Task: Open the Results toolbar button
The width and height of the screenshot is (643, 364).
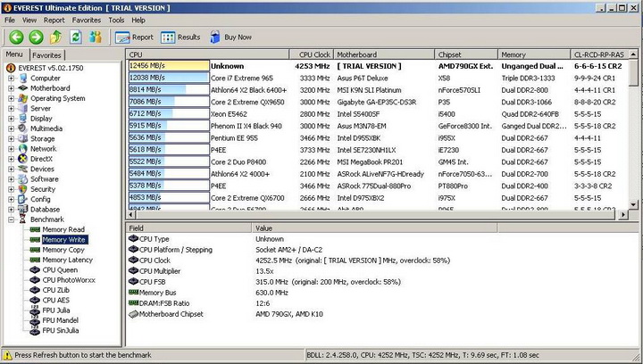Action: (180, 37)
